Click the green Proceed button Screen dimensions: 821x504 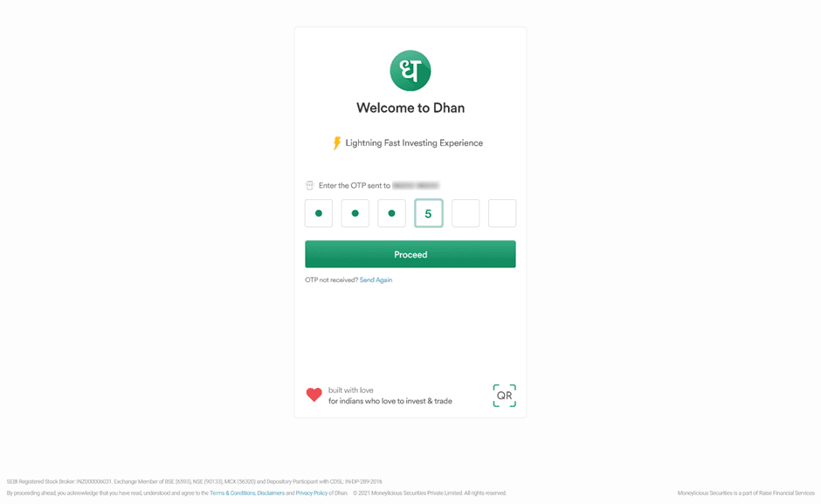click(x=410, y=254)
